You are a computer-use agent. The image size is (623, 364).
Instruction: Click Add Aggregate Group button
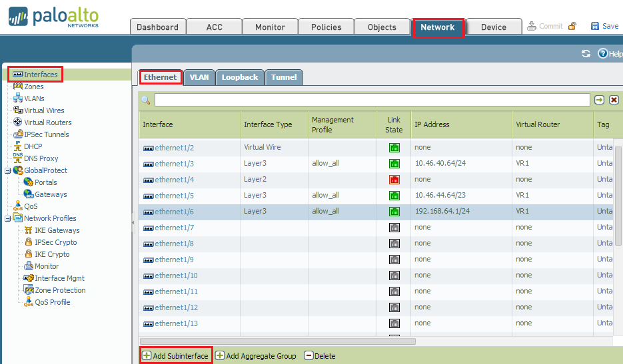(x=255, y=356)
